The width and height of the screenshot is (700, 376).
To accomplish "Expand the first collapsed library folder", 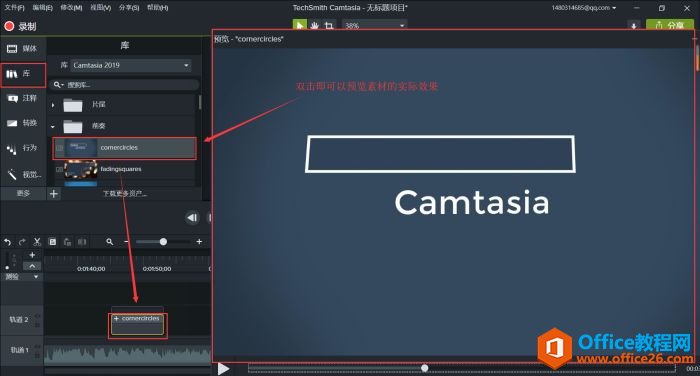I will (53, 105).
